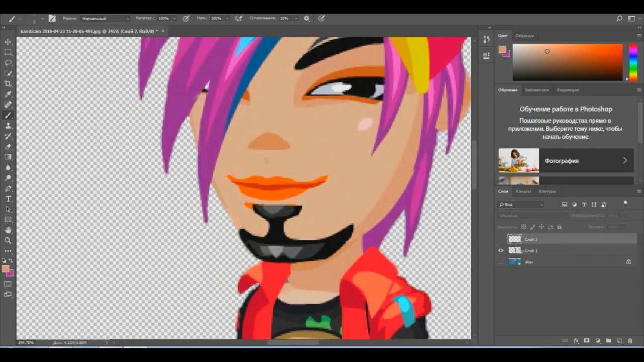Image resolution: width=644 pixels, height=362 pixels.
Task: Show the Фон layer visibility
Action: pos(501,262)
